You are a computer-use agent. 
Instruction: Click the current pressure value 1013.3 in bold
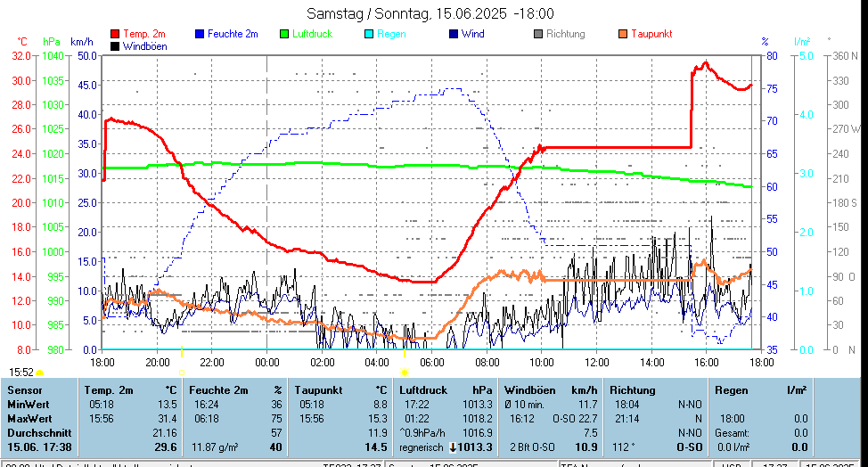pos(475,447)
